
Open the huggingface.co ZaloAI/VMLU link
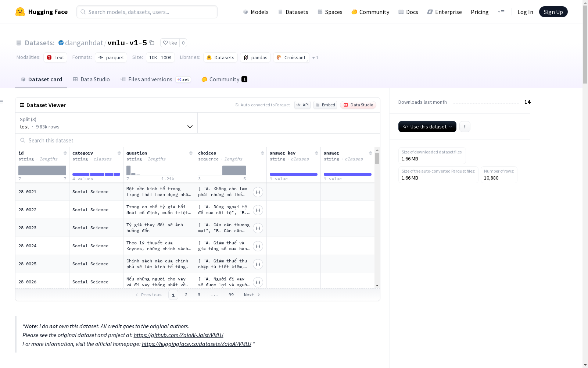197,344
